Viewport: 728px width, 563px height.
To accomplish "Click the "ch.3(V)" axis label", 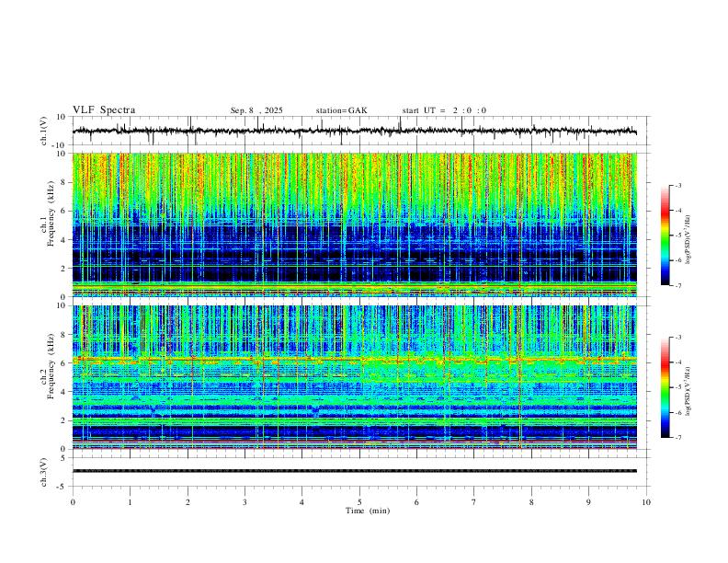I will tap(44, 472).
